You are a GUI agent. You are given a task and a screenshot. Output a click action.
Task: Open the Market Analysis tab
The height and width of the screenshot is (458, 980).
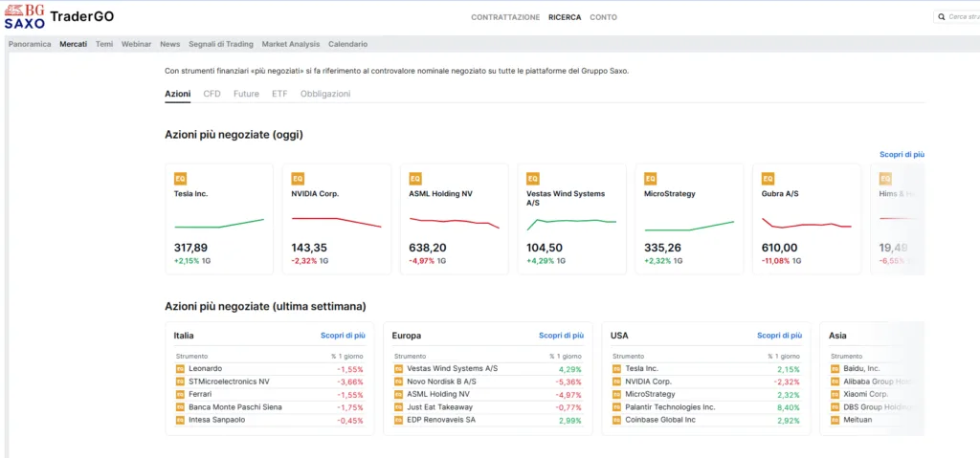pyautogui.click(x=291, y=44)
